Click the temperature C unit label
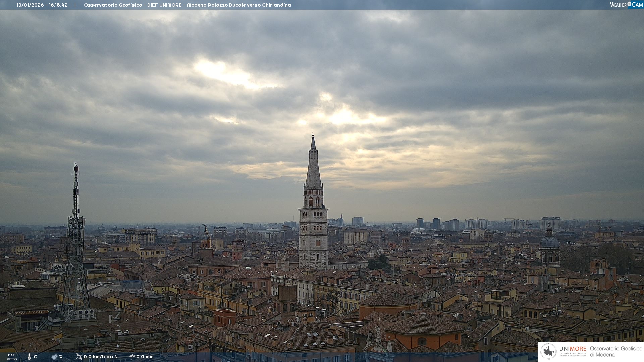 (35, 357)
